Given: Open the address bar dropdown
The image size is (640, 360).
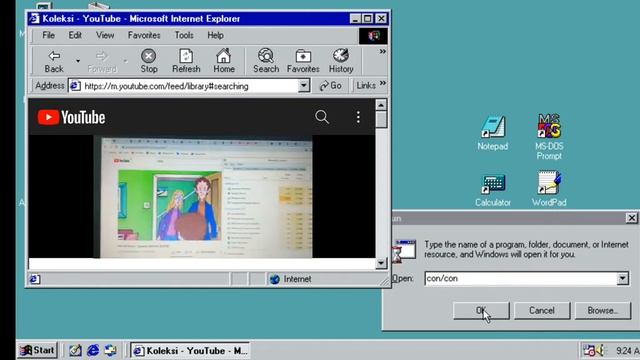Looking at the screenshot, I should (304, 86).
